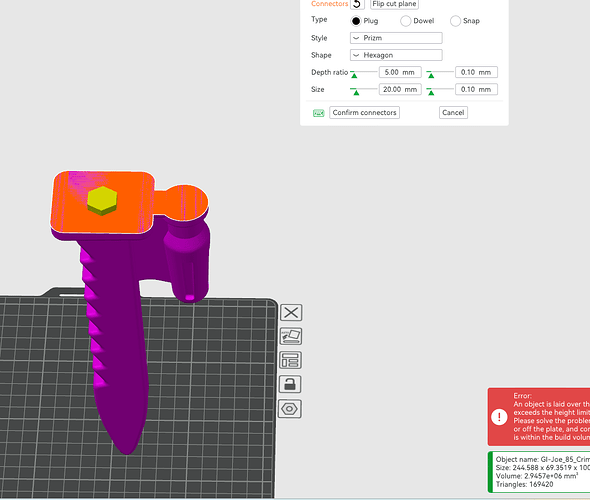Click the red error notification

(539, 417)
